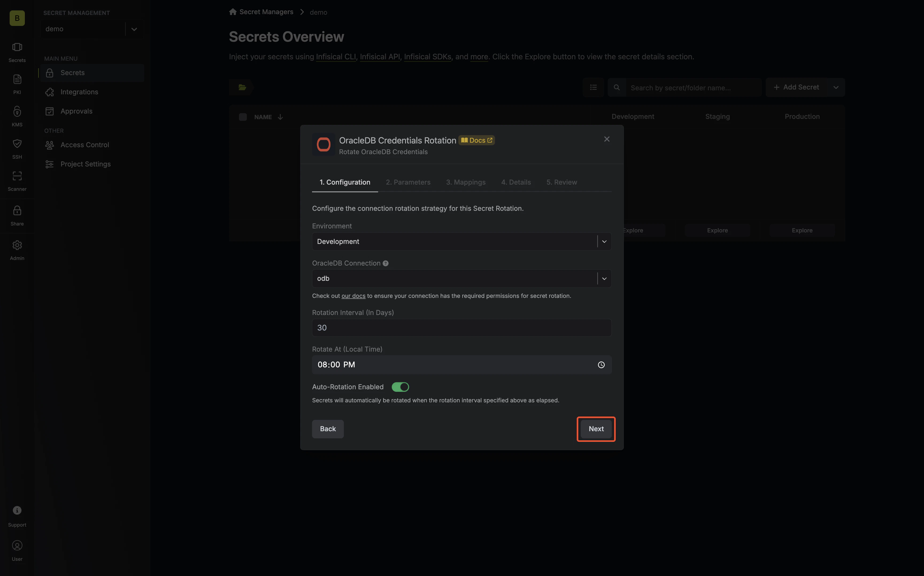Click the list view filter icon
Image resolution: width=924 pixels, height=576 pixels.
pos(593,87)
